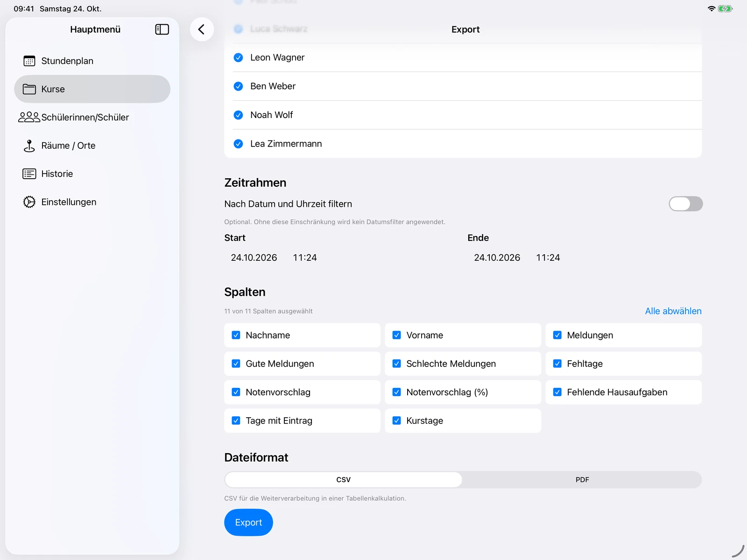
Task: Click the Räume / Orte pin icon
Action: (29, 146)
